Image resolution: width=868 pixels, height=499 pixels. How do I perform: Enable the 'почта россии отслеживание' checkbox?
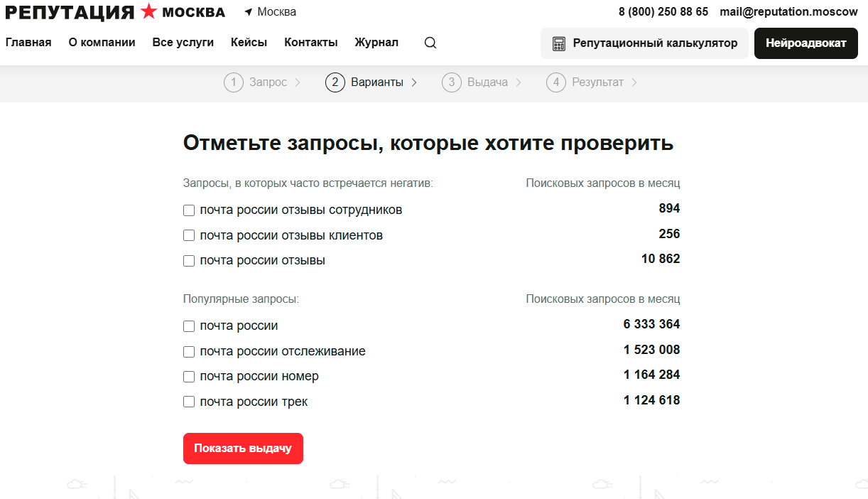pyautogui.click(x=189, y=351)
